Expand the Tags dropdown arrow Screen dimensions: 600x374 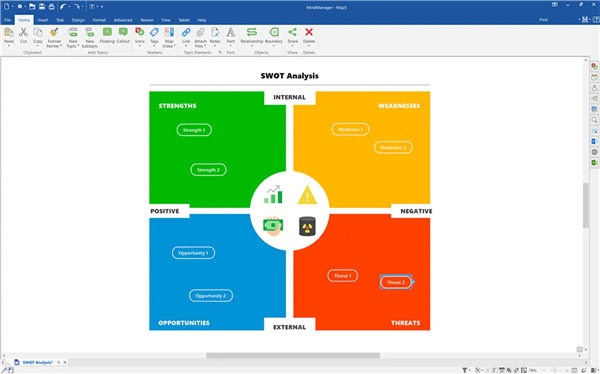coord(154,46)
